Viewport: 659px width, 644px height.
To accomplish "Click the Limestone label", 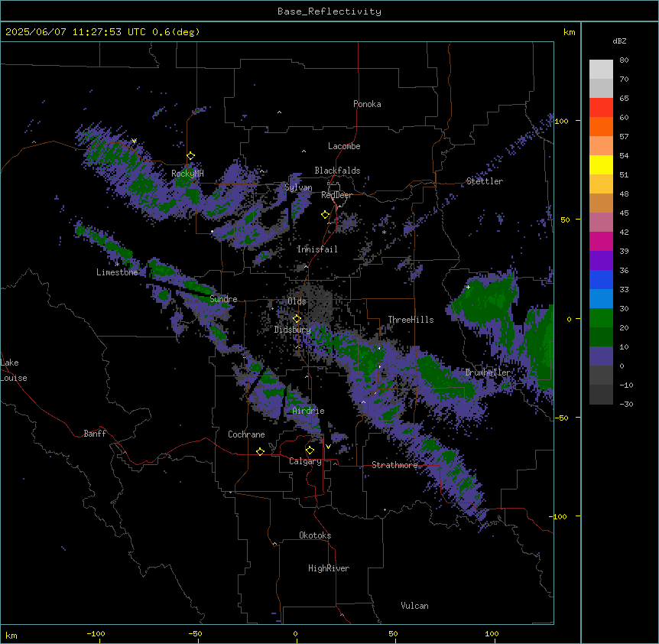I will [117, 272].
